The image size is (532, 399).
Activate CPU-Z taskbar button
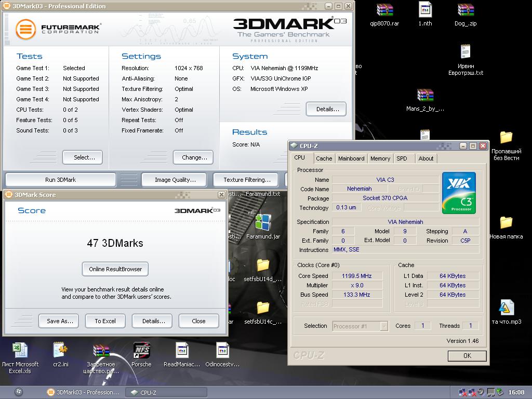pos(166,392)
